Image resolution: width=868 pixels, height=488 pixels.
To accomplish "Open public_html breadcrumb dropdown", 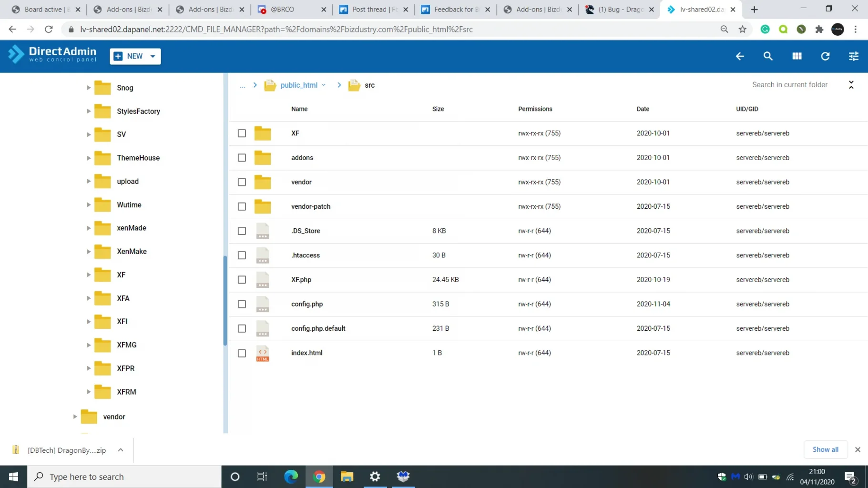I will 324,85.
